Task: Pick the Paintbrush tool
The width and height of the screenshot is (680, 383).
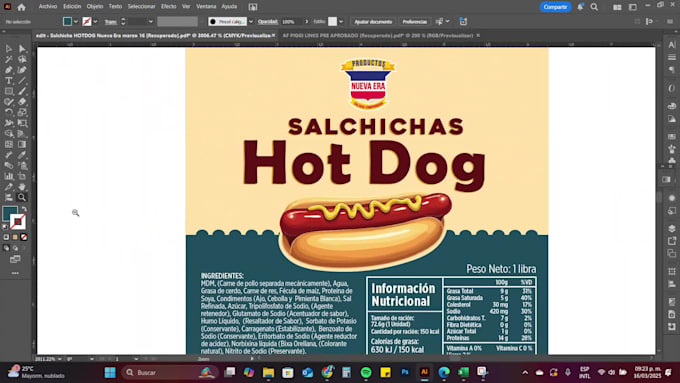Action: tap(22, 91)
